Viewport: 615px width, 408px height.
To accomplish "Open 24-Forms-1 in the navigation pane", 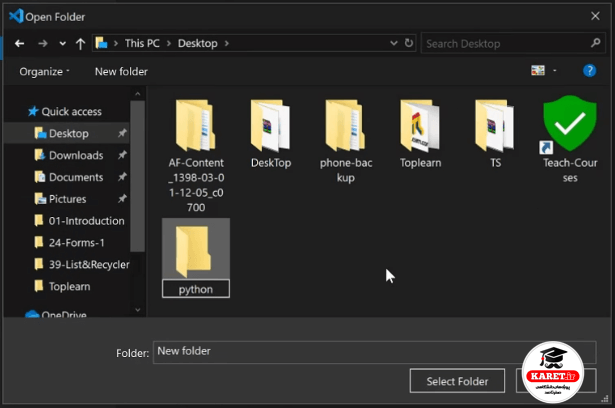I will [x=67, y=243].
